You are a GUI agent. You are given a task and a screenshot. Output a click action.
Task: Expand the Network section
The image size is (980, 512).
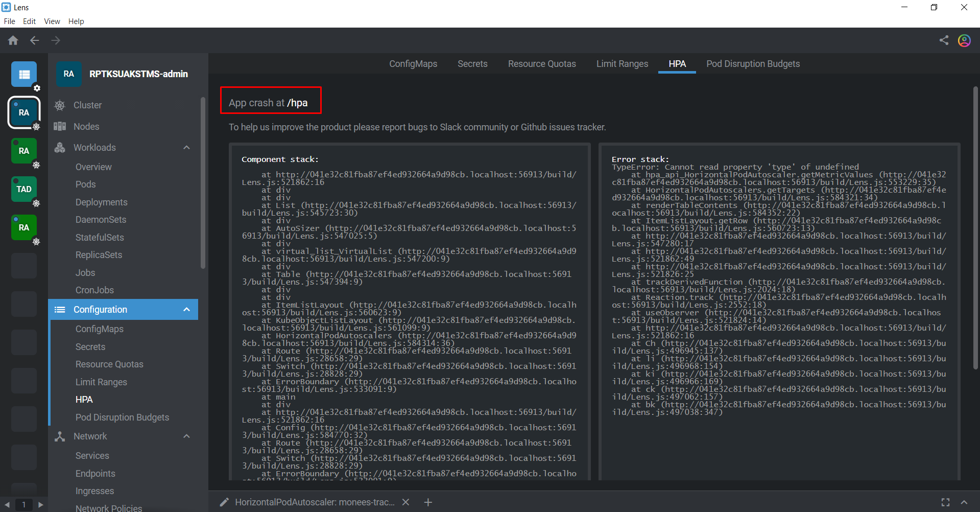pos(187,436)
